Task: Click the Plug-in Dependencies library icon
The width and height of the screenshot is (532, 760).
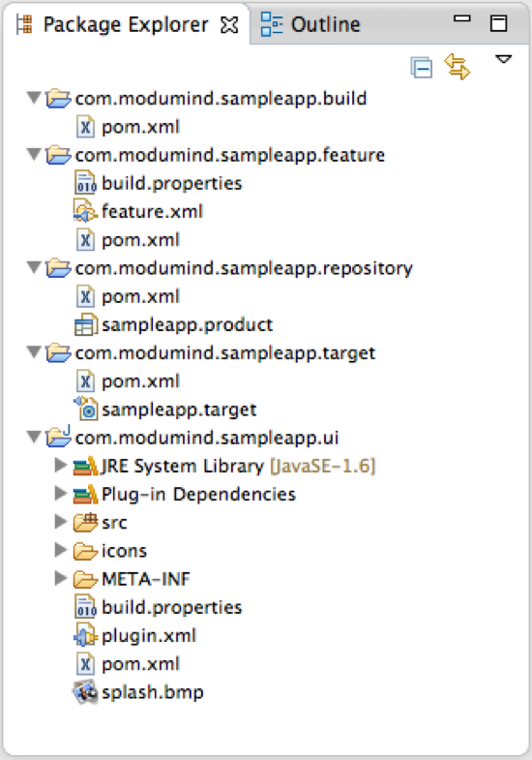Action: click(x=85, y=494)
